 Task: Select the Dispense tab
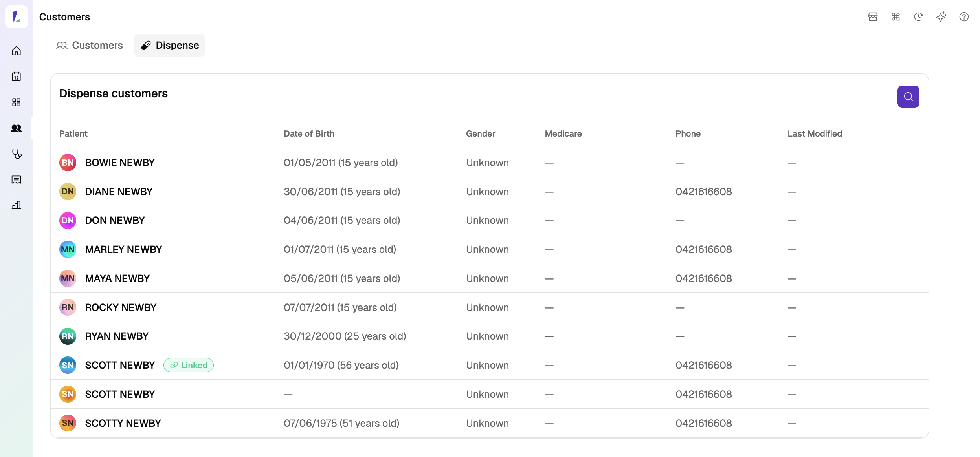[169, 45]
